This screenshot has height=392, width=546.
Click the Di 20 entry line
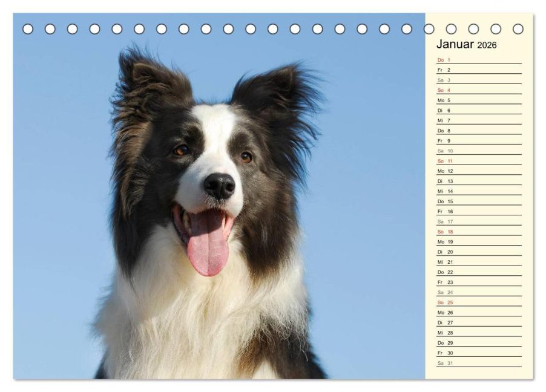pyautogui.click(x=479, y=252)
